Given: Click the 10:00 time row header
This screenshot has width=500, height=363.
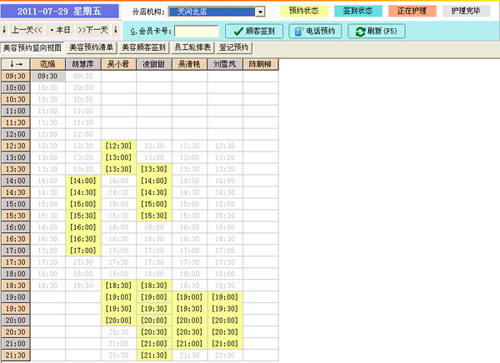Looking at the screenshot, I should click(16, 88).
